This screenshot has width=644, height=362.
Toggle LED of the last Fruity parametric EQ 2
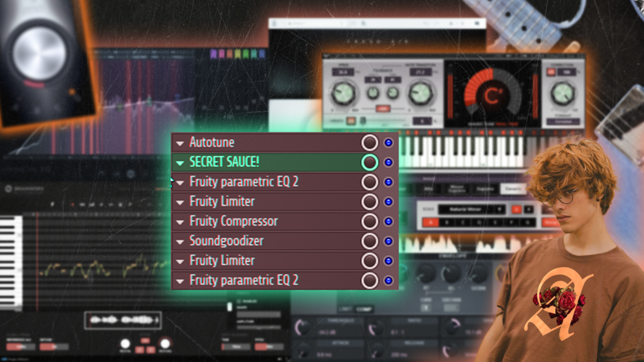pyautogui.click(x=388, y=281)
